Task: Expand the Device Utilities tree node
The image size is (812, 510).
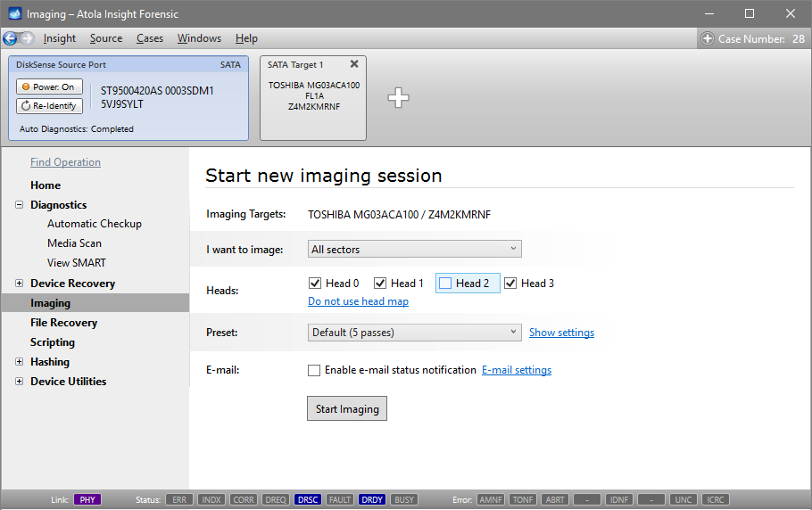Action: click(19, 382)
